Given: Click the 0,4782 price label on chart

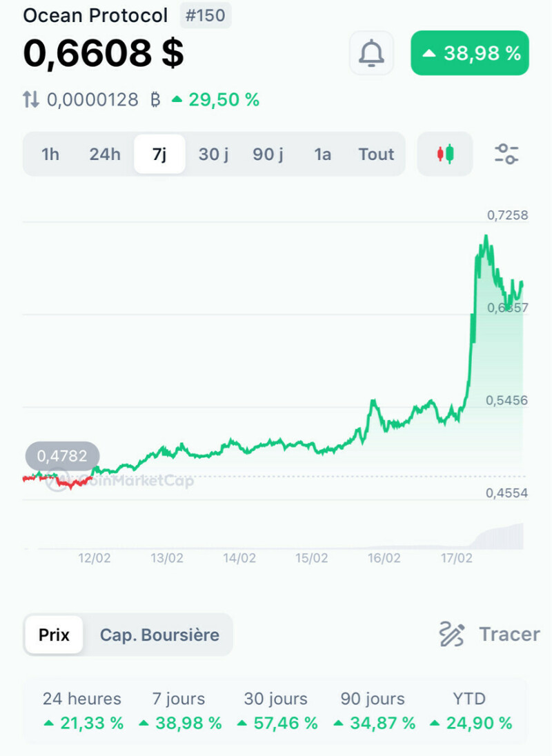Looking at the screenshot, I should (62, 456).
